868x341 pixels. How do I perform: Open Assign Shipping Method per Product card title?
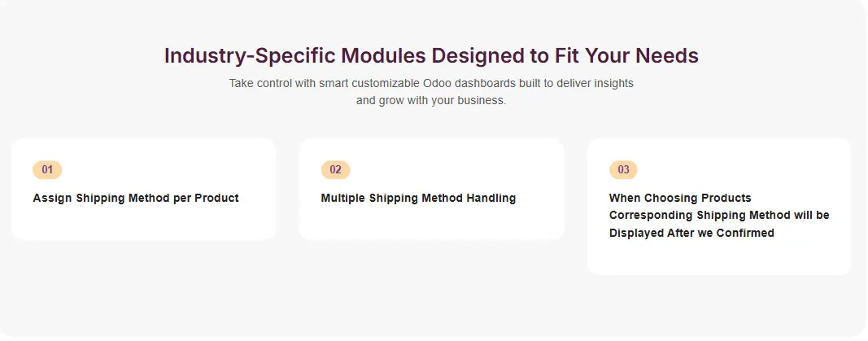(136, 198)
